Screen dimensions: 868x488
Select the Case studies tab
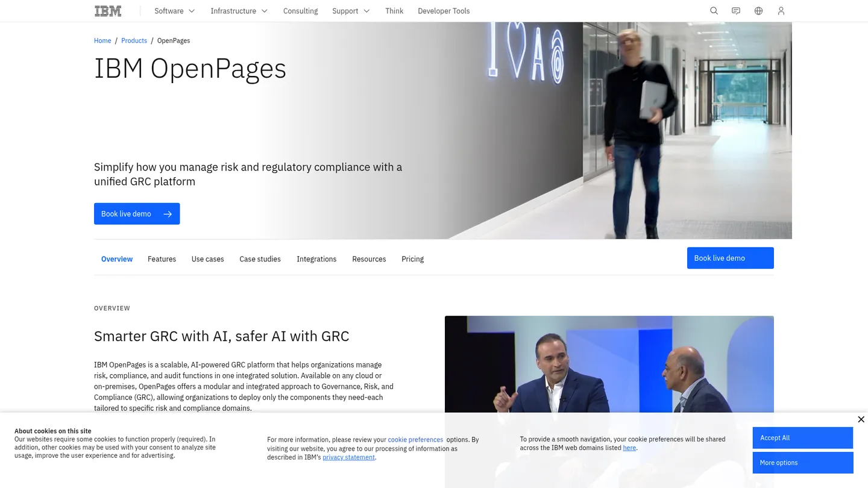click(260, 259)
